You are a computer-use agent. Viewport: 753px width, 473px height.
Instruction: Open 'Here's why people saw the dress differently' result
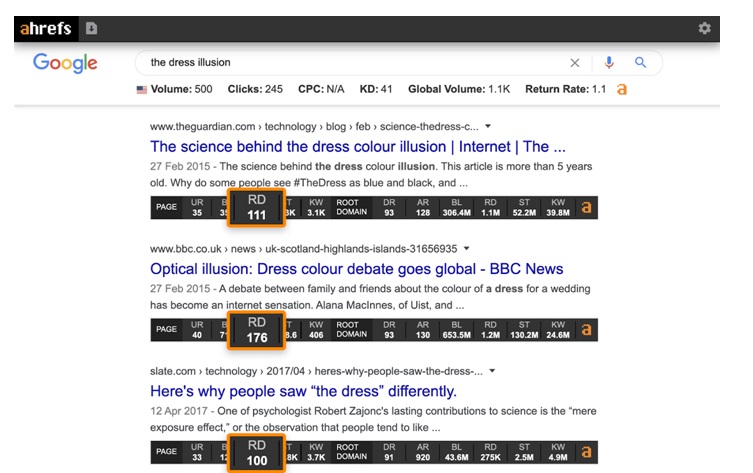pyautogui.click(x=303, y=391)
